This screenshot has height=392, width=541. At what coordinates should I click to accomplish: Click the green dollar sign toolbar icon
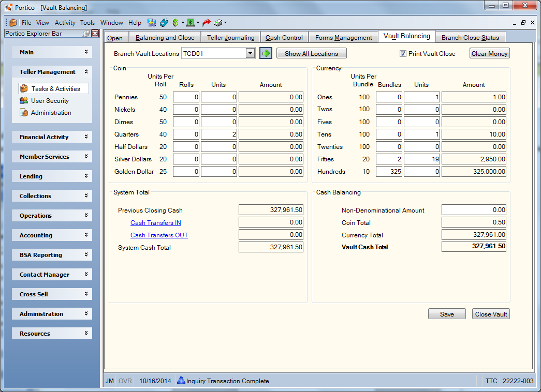point(176,23)
